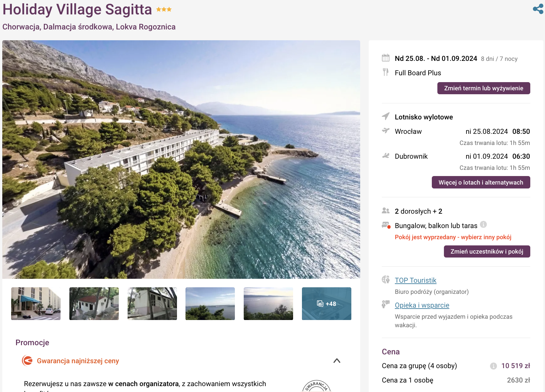Open the Opieka i wsparcie link

pos(422,305)
